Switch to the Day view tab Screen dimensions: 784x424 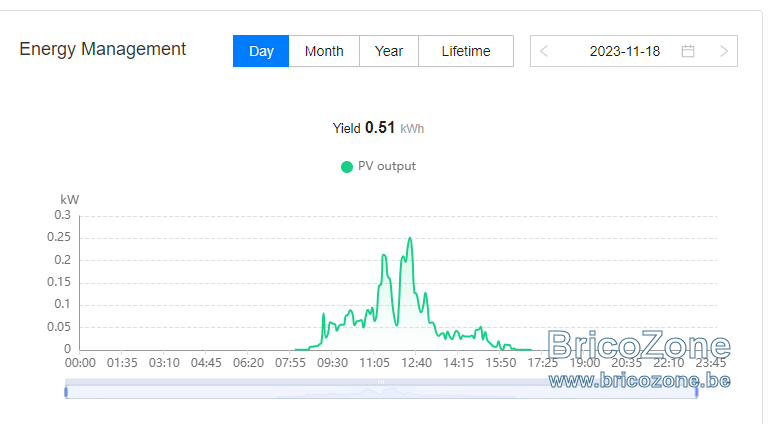(x=261, y=51)
